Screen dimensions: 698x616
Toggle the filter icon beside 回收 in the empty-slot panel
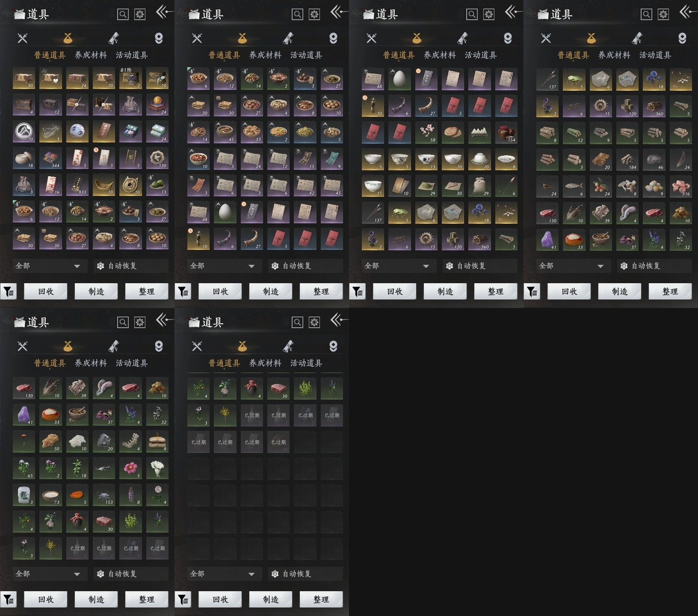tap(183, 600)
